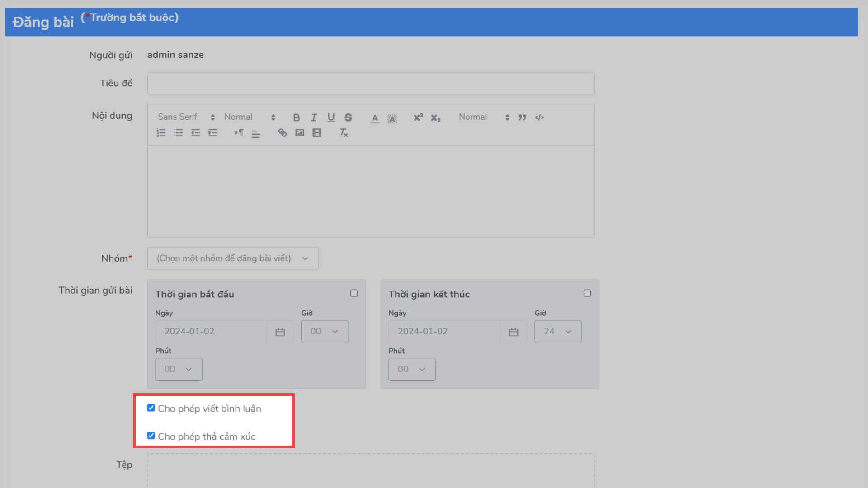This screenshot has height=488, width=868.
Task: Open the Nhóm group selection dropdown
Action: [x=233, y=258]
